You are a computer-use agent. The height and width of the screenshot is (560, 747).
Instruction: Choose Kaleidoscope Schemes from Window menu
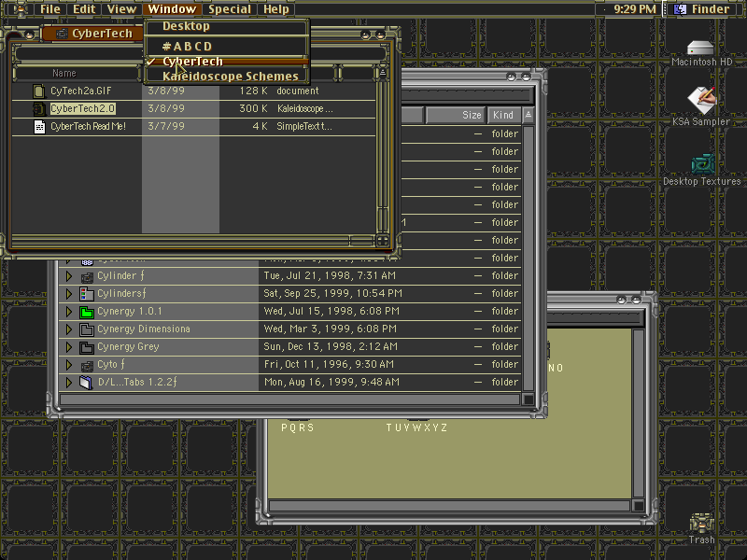[227, 77]
